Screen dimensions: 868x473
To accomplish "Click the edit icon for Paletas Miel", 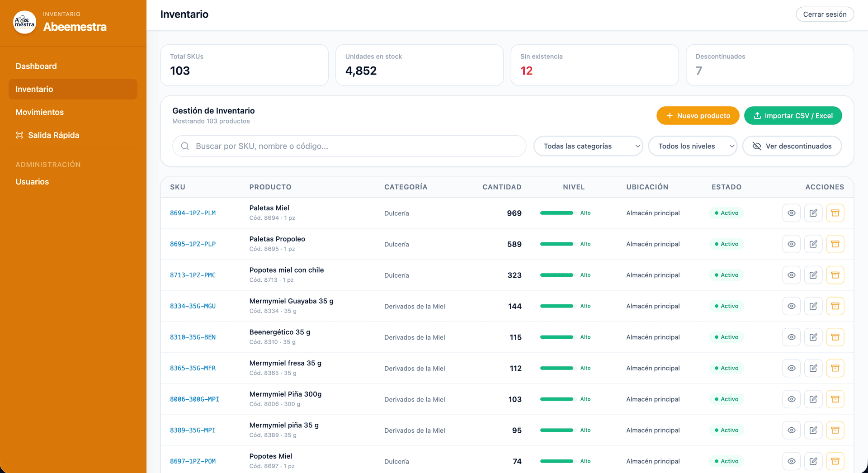I will (x=813, y=213).
